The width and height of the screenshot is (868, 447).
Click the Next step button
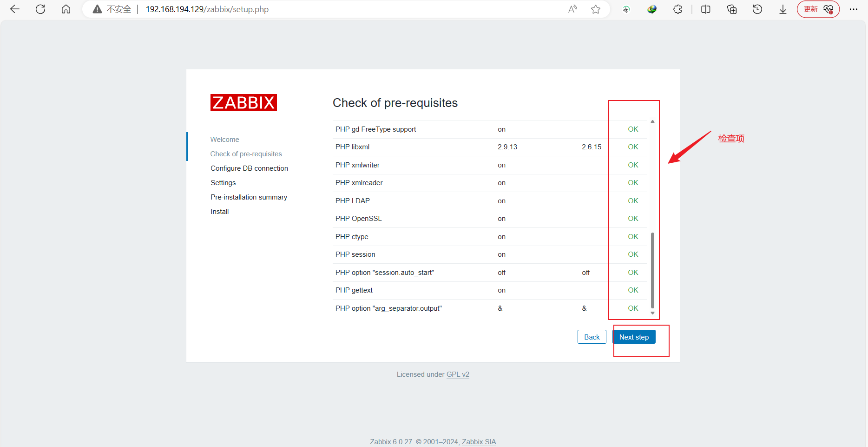(634, 337)
